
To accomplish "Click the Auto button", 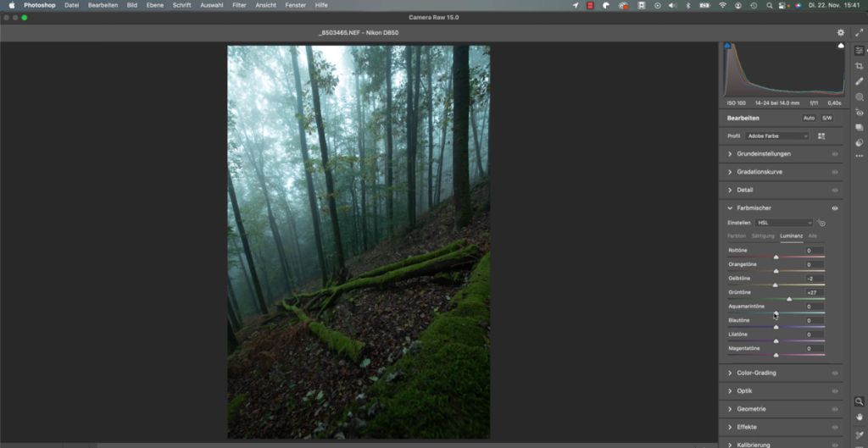I will [809, 119].
